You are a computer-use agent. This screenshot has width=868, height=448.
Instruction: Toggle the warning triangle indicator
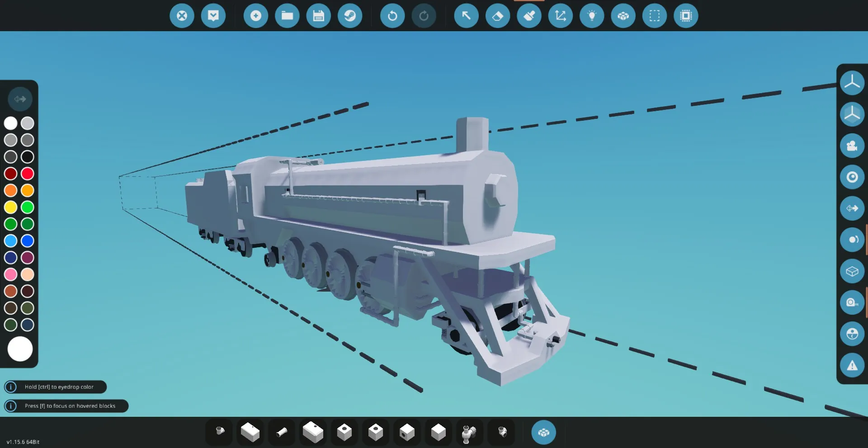852,365
